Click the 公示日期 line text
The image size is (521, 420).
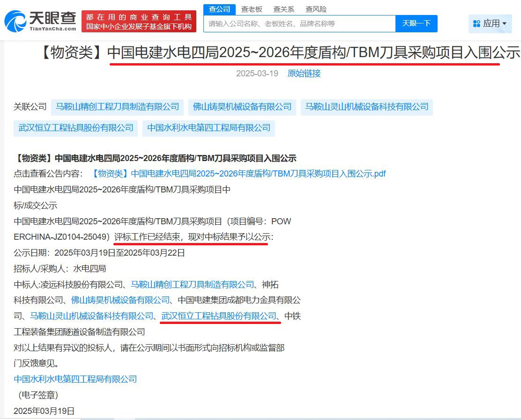[x=99, y=253]
